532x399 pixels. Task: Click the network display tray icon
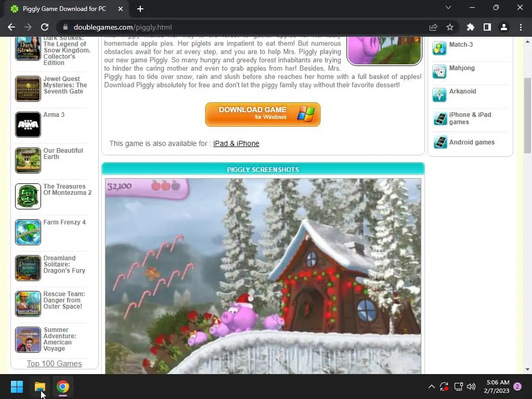pyautogui.click(x=458, y=387)
